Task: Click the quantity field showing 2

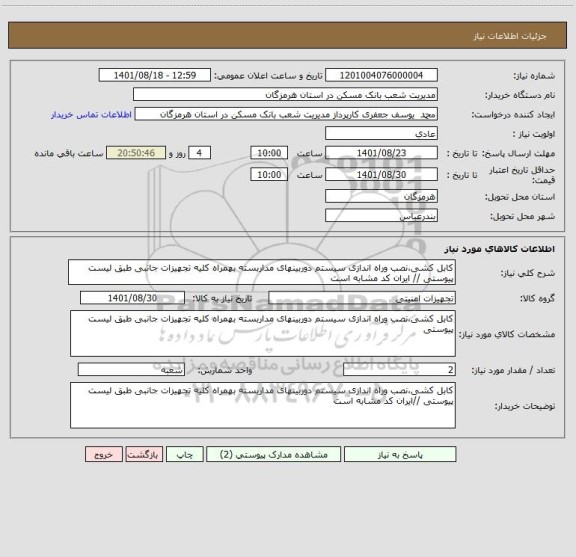Action: tap(399, 370)
